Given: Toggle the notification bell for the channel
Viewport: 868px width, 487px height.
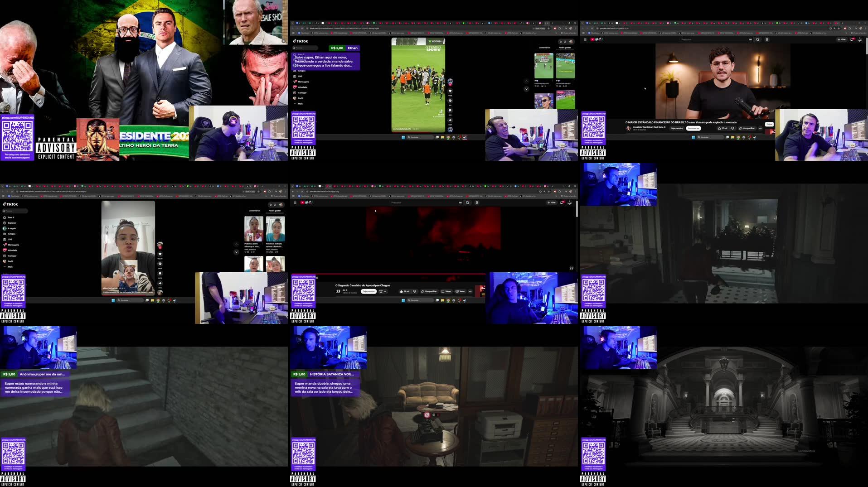Looking at the screenshot, I should pos(381,291).
